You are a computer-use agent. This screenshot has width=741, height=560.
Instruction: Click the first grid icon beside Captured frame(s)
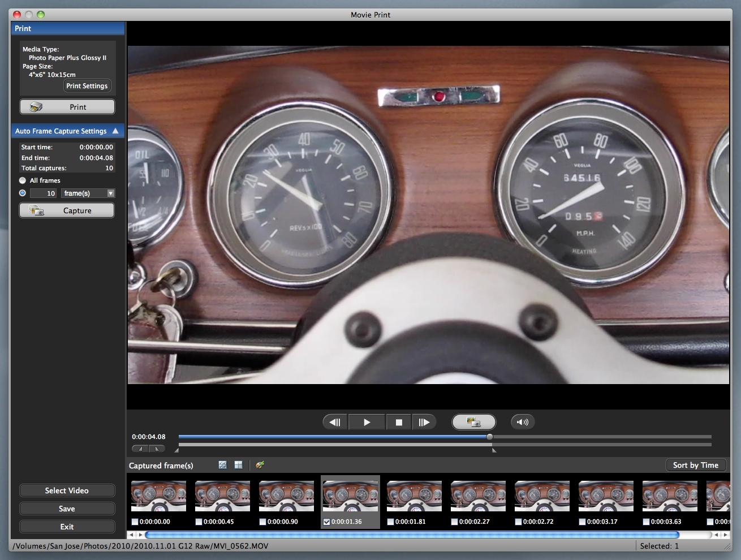tap(223, 465)
